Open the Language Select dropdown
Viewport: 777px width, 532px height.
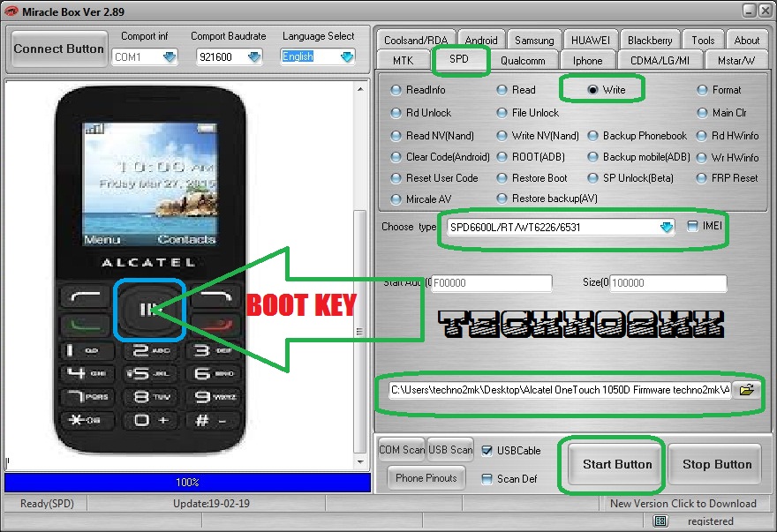tap(346, 56)
